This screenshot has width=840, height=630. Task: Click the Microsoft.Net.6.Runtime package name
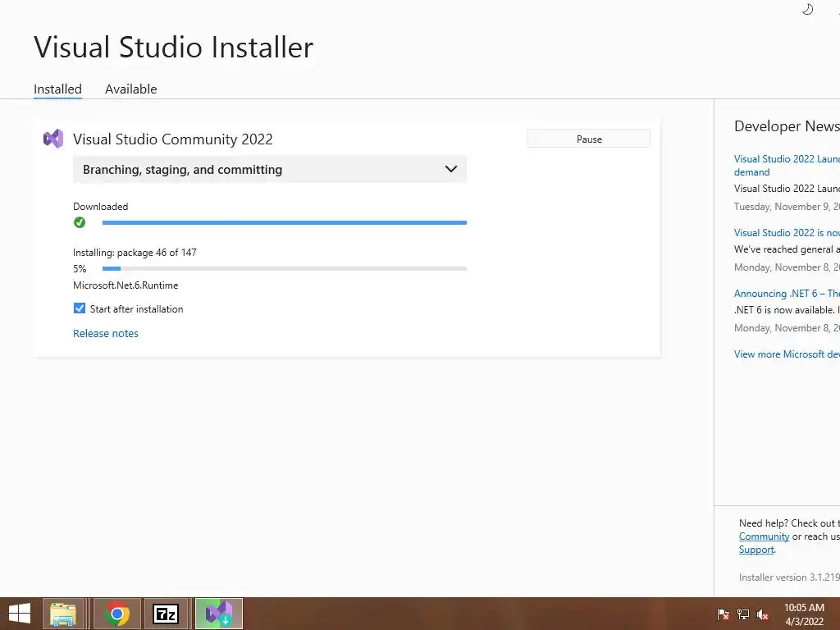point(126,285)
